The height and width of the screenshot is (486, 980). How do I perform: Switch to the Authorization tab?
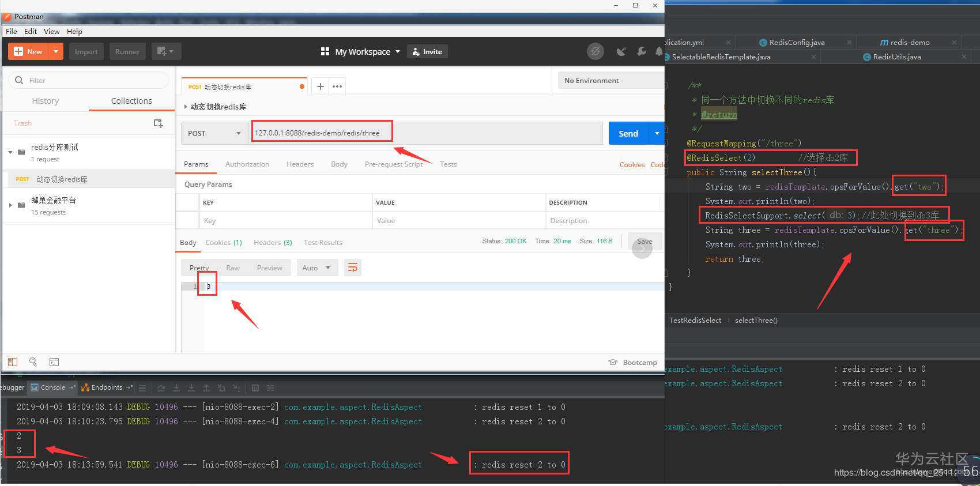pos(247,164)
